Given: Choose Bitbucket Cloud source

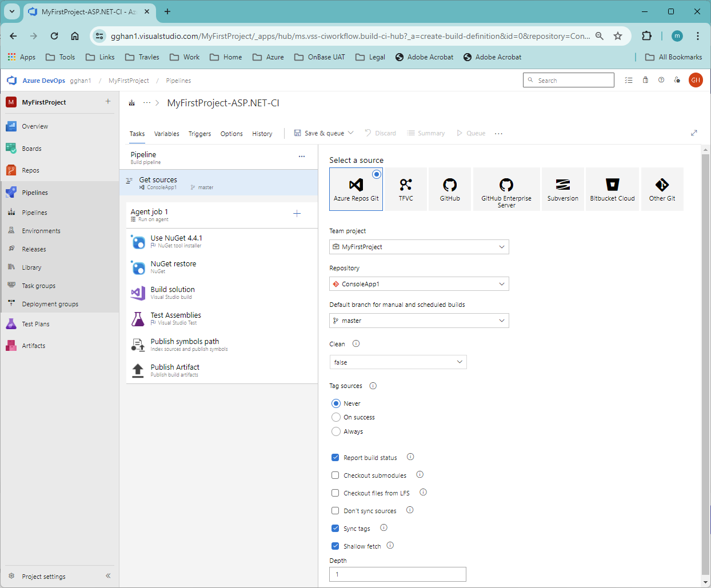Looking at the screenshot, I should 612,189.
